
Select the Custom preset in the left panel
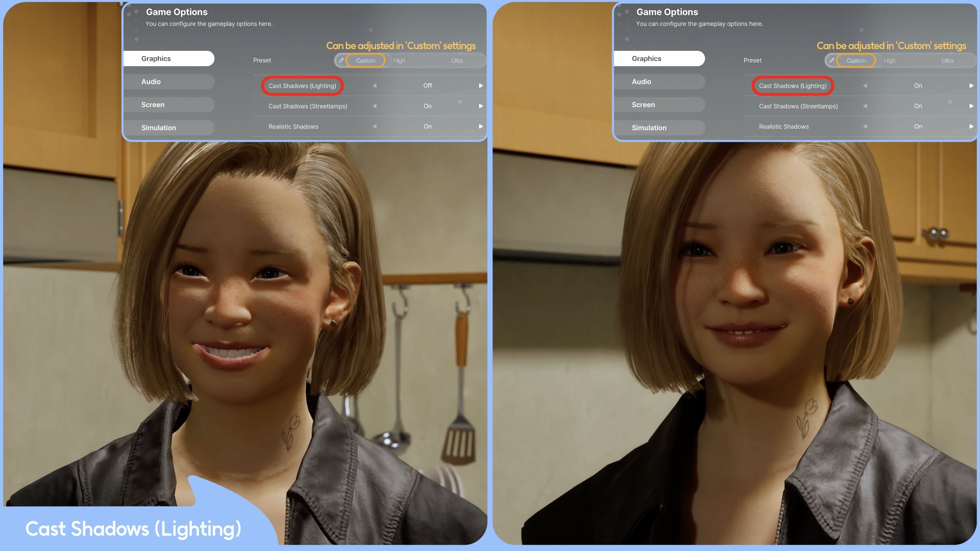point(366,60)
